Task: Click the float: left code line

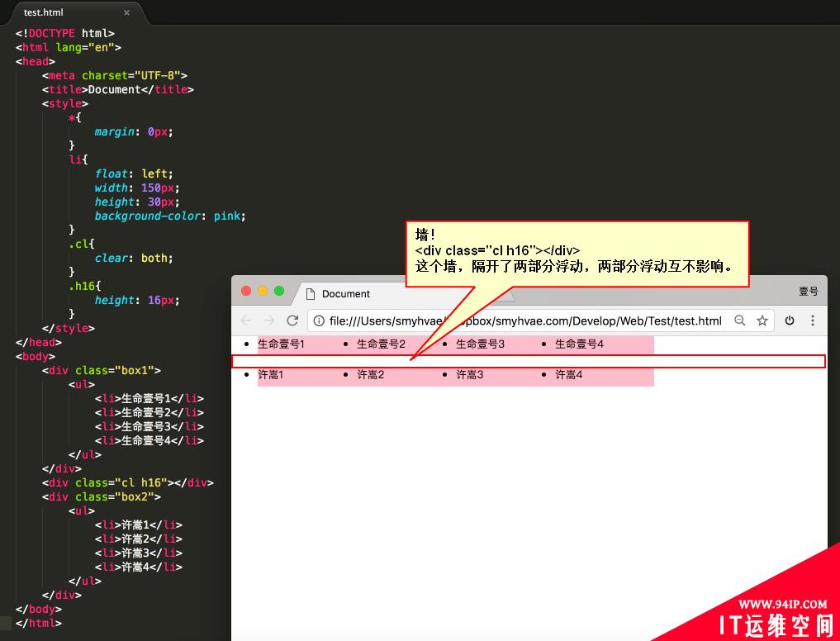Action: pyautogui.click(x=134, y=173)
